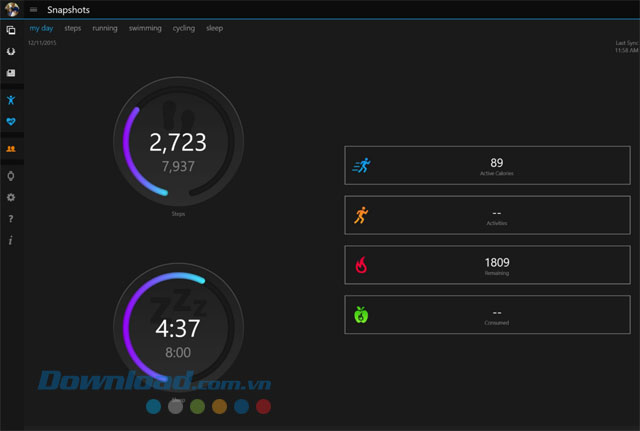Open the orange connections people icon
Viewport: 640px width, 431px height.
10,149
